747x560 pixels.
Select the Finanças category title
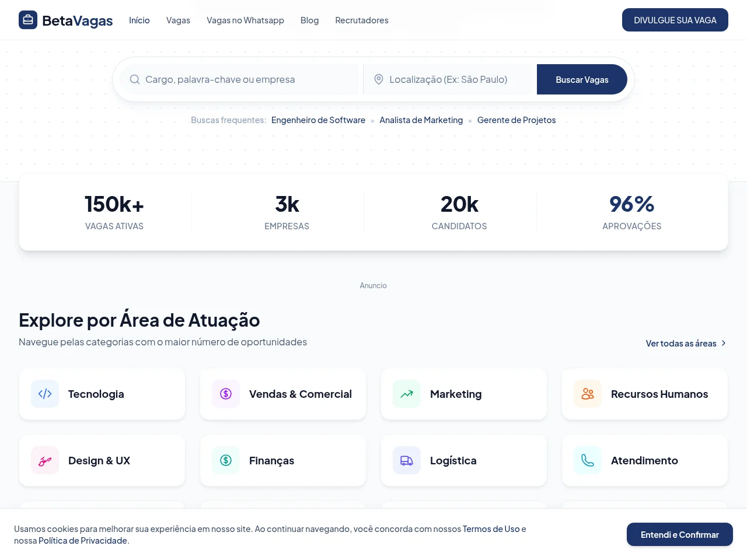click(x=271, y=460)
